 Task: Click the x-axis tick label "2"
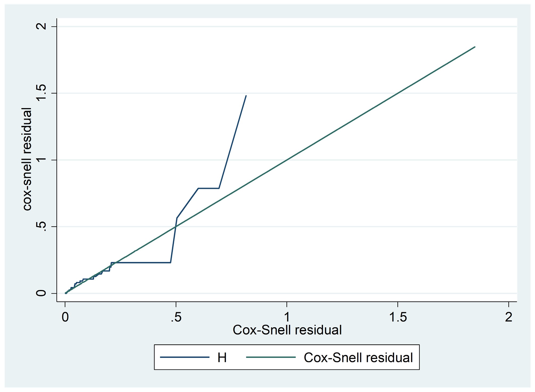[x=509, y=317]
